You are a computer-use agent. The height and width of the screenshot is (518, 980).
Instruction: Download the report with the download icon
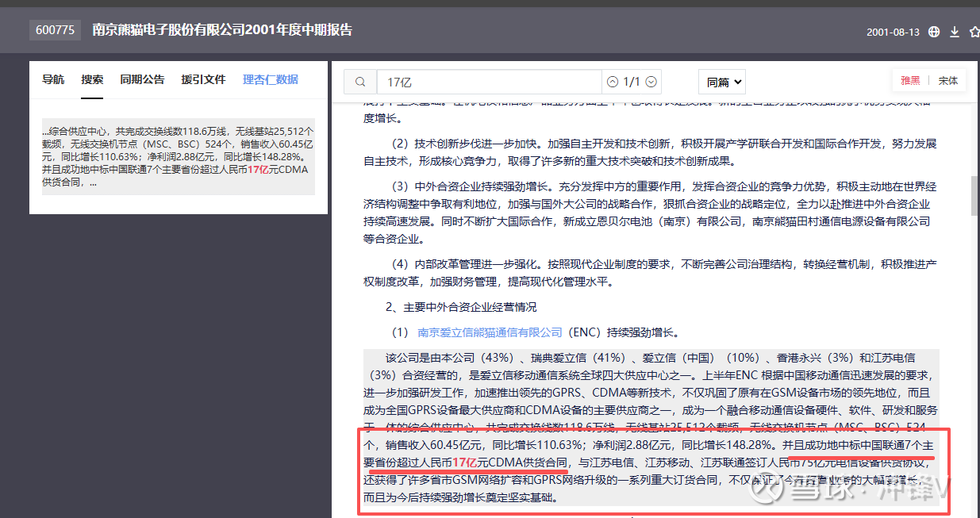pyautogui.click(x=955, y=32)
